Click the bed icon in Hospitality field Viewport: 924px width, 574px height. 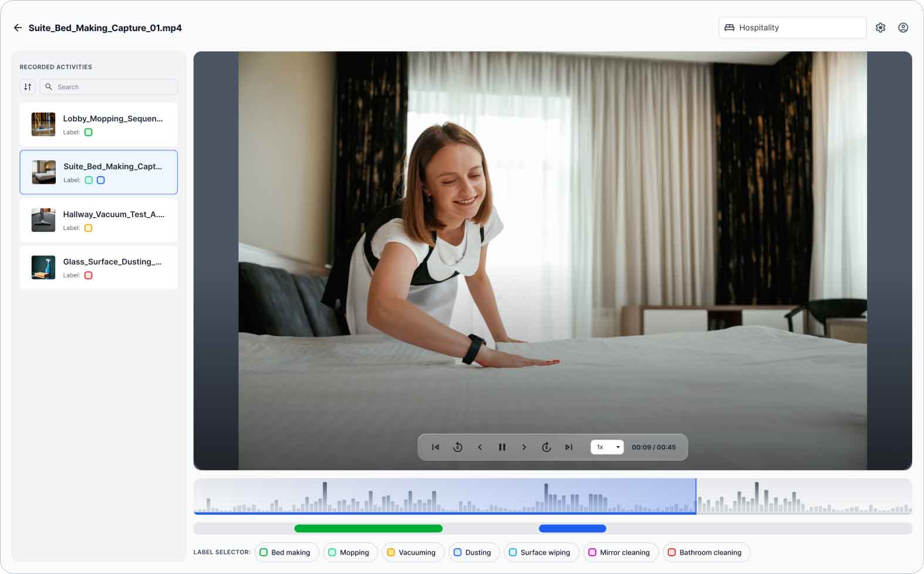coord(729,28)
